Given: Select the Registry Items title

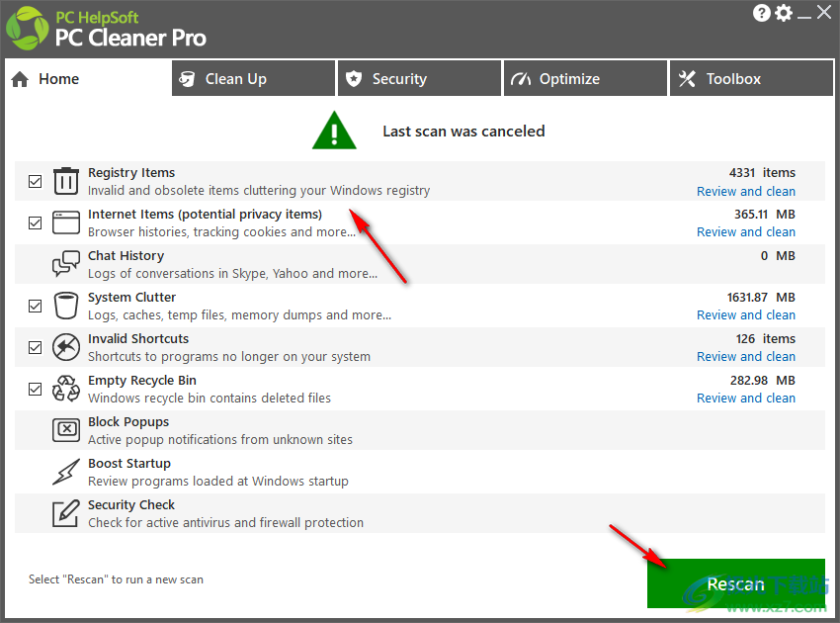Looking at the screenshot, I should tap(131, 173).
